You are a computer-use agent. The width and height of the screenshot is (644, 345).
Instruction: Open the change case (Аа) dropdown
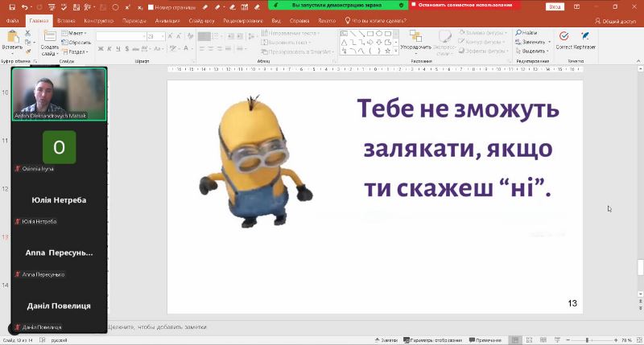158,49
